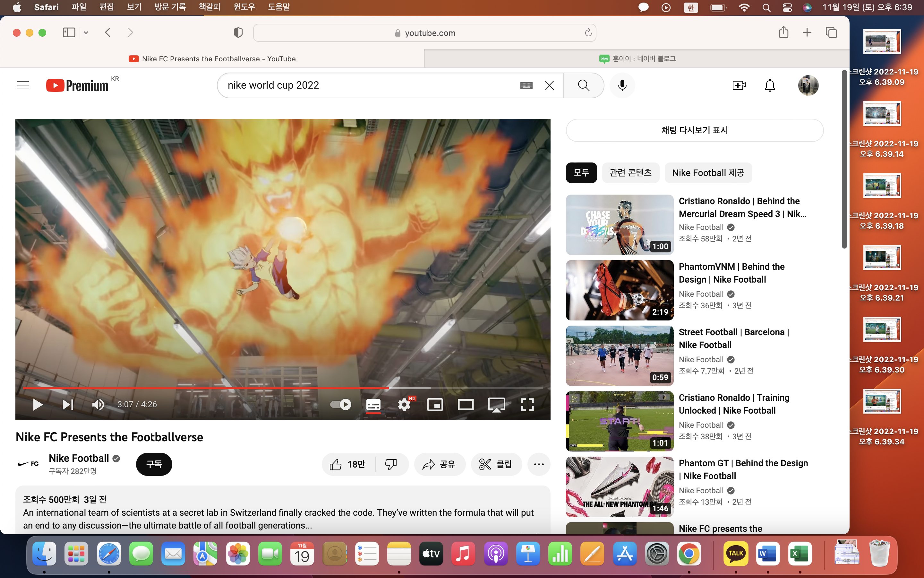924x578 pixels.
Task: Subscribe with the '구독' button
Action: (x=154, y=464)
